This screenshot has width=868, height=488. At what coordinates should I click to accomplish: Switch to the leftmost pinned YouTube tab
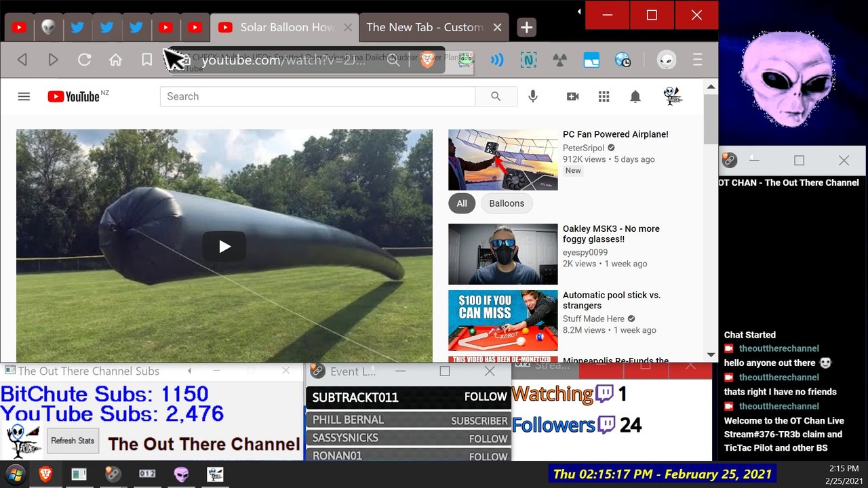point(19,27)
